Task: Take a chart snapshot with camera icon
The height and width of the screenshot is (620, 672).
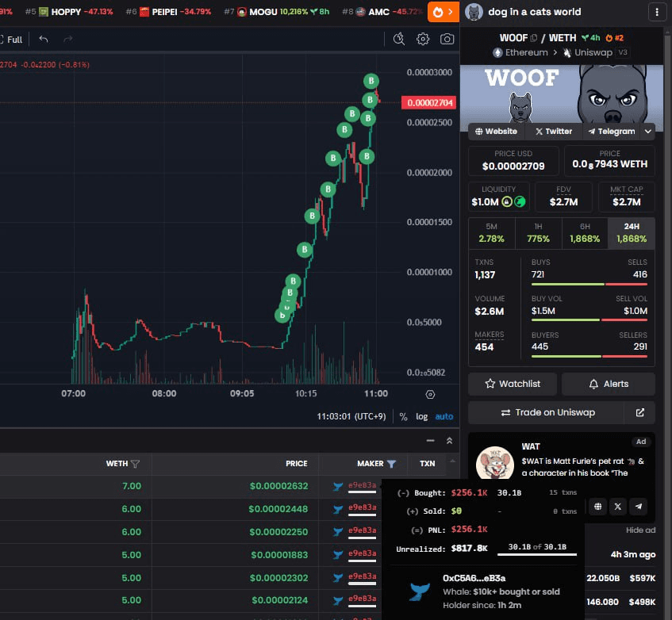Action: click(447, 39)
